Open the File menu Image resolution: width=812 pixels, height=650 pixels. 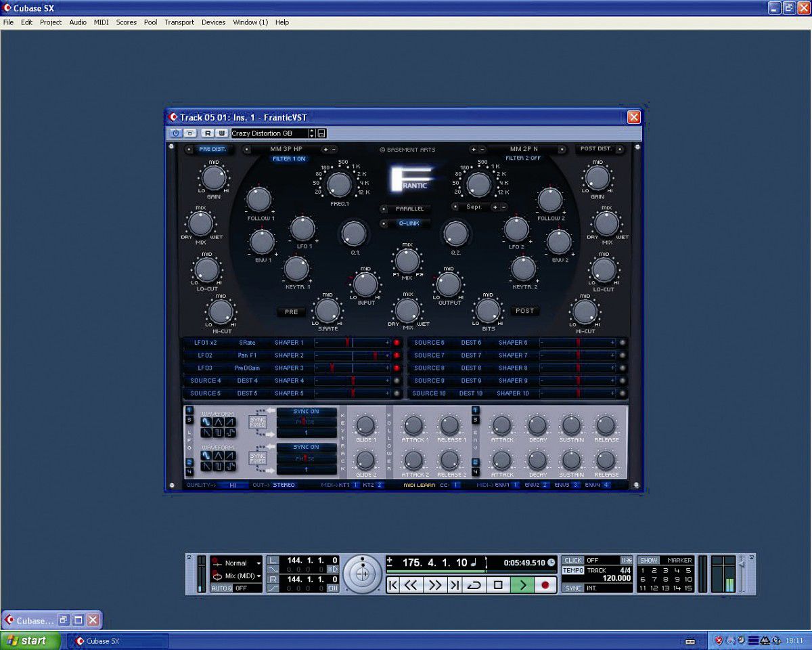click(x=8, y=22)
